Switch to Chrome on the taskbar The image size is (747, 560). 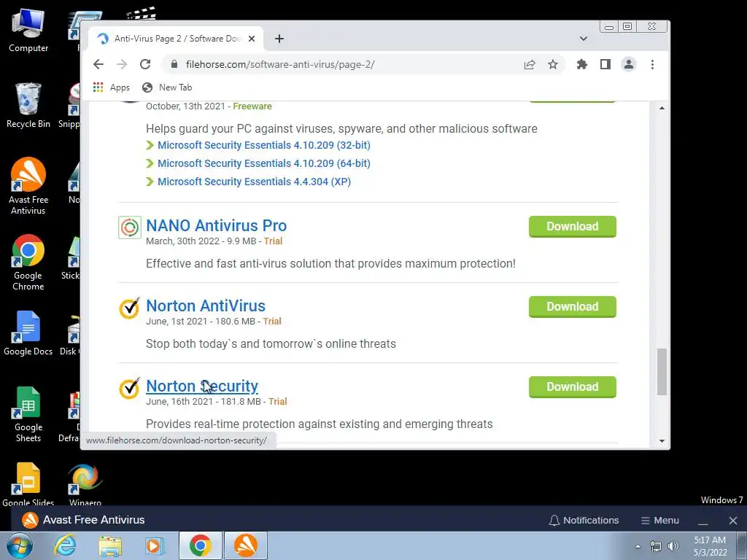[x=200, y=545]
